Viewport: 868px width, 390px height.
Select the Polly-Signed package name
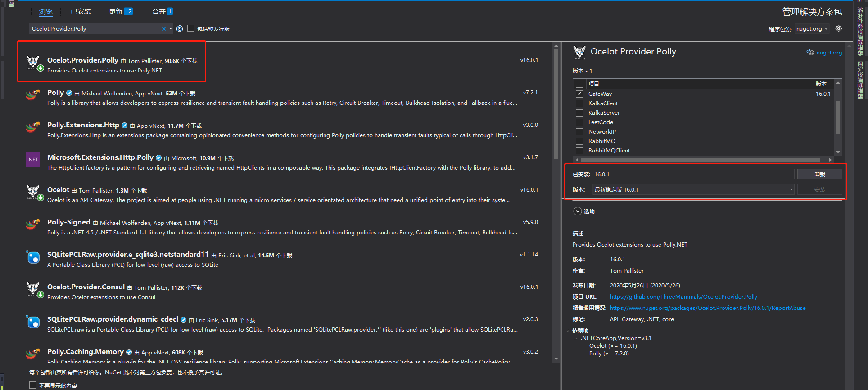pyautogui.click(x=69, y=222)
